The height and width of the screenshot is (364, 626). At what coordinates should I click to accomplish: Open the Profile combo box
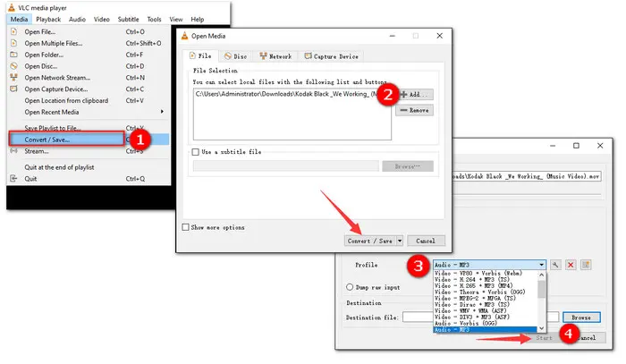pyautogui.click(x=489, y=265)
